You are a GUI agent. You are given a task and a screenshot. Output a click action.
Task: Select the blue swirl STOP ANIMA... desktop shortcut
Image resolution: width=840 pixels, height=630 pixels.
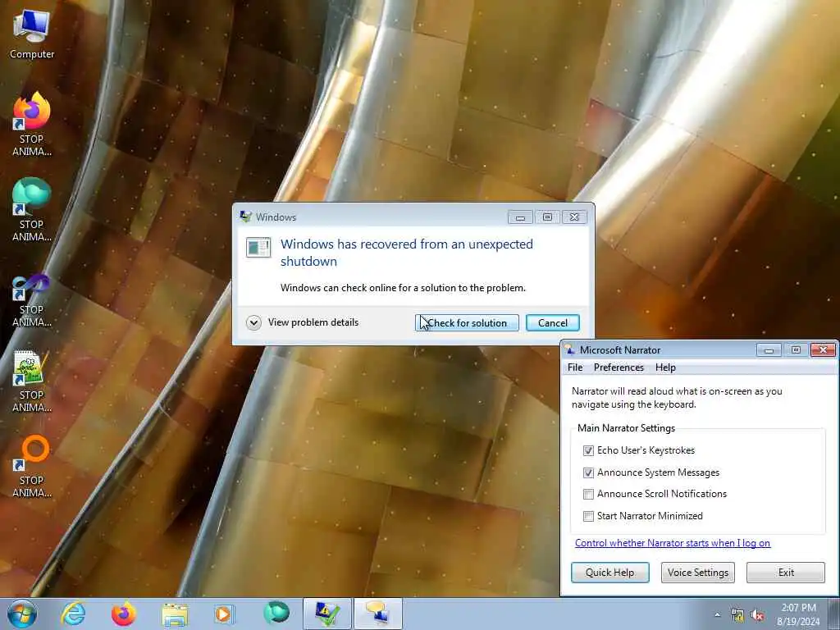point(32,300)
